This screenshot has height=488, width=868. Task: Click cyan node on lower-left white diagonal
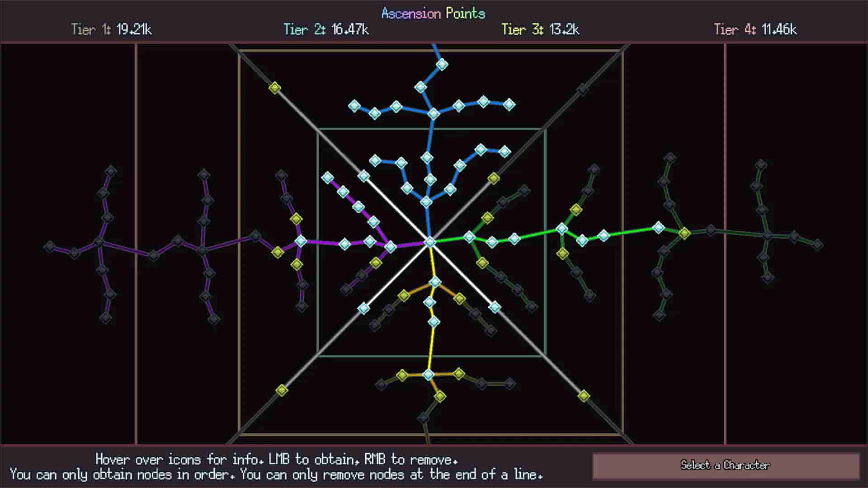(363, 309)
